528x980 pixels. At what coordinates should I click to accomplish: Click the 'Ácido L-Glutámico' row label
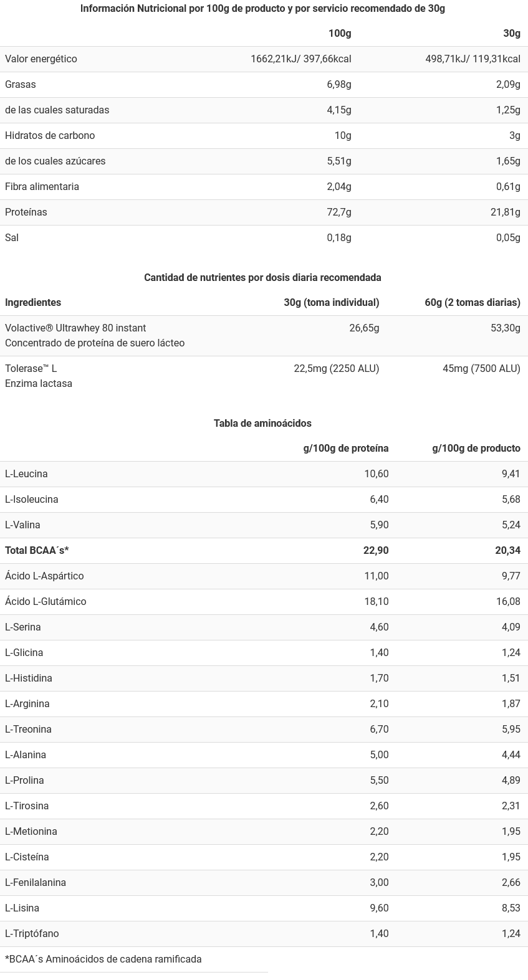point(46,602)
